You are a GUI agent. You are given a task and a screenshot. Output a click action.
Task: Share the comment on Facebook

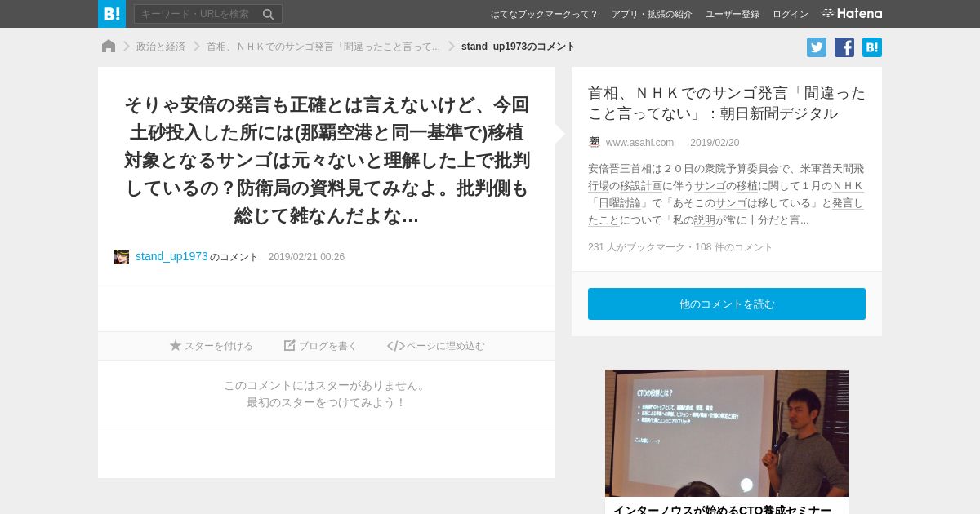coord(844,47)
